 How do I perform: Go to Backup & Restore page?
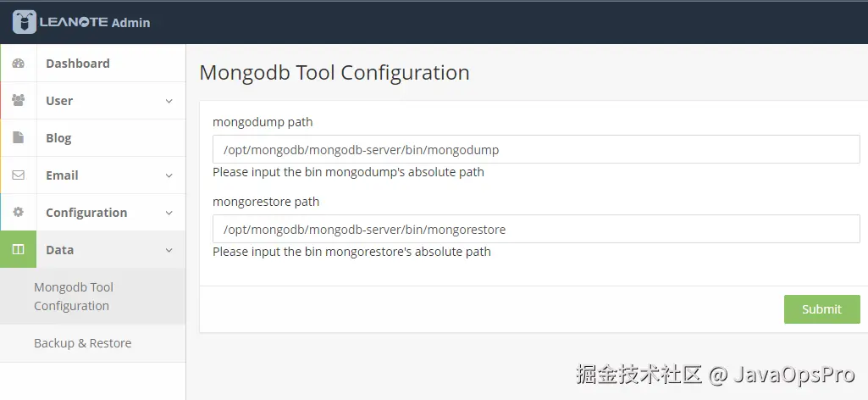[82, 343]
